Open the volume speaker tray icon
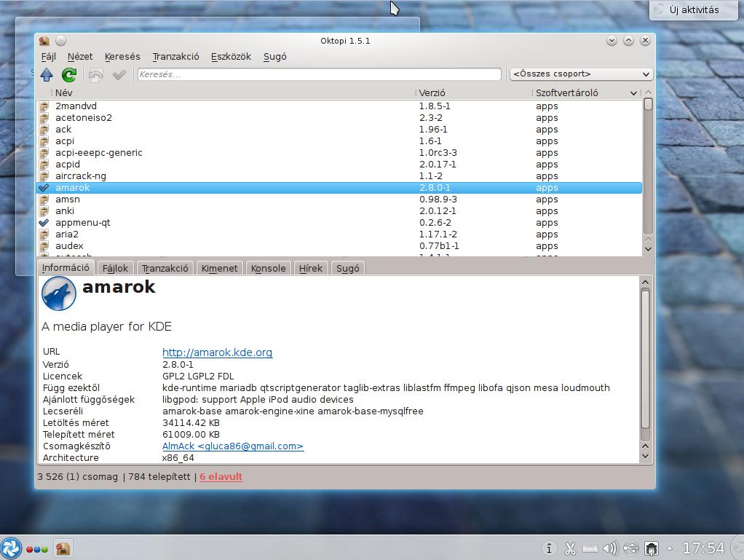 click(610, 548)
